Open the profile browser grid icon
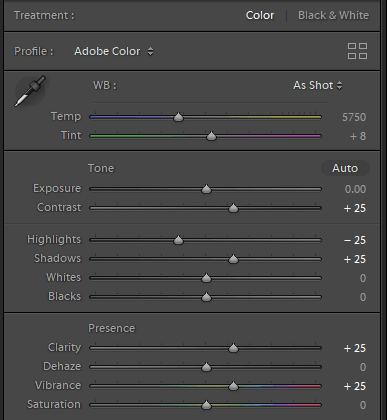The image size is (387, 420). (x=357, y=51)
